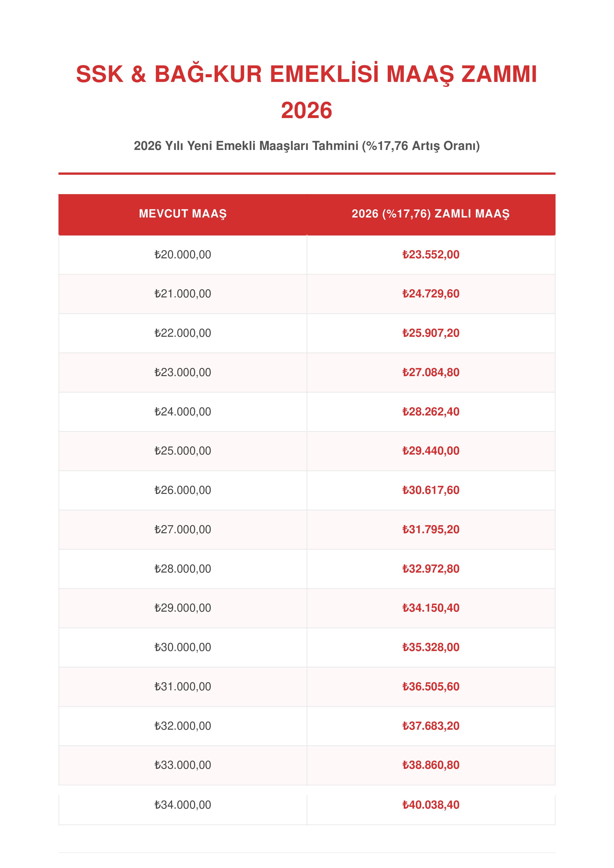The image size is (614, 868).
Task: Click the ₺40.038,40 raised salary
Action: [431, 805]
